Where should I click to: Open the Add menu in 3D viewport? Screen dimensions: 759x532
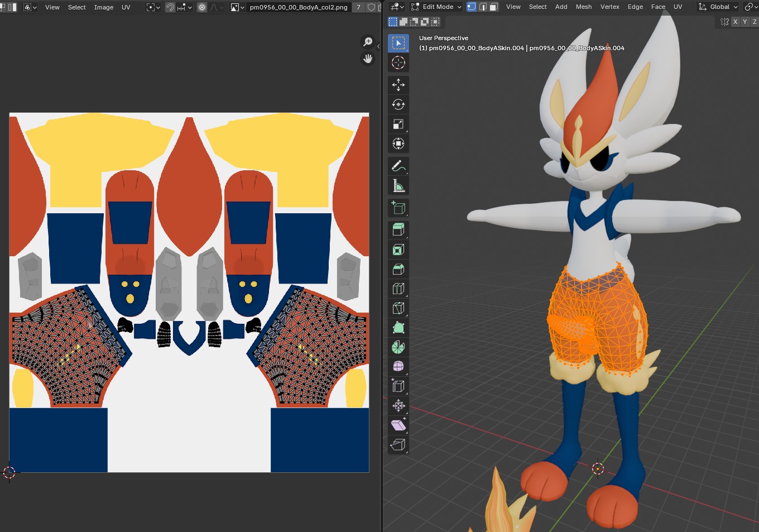click(x=561, y=7)
